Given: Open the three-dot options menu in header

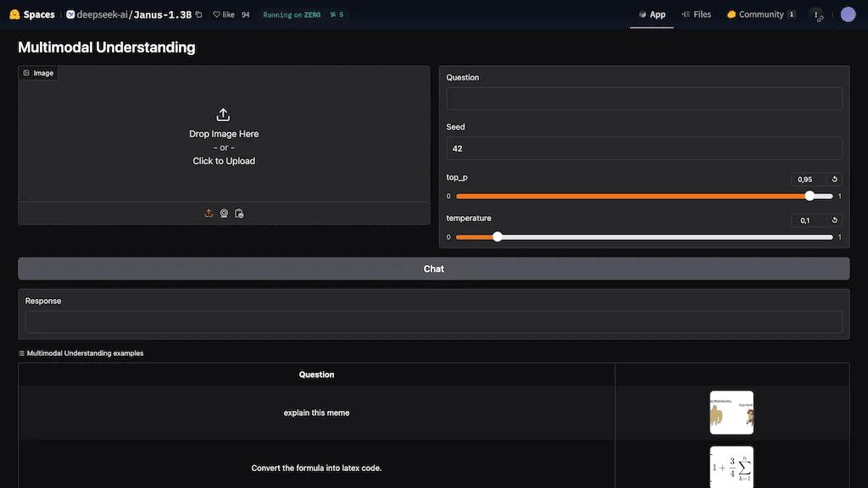Looking at the screenshot, I should pyautogui.click(x=816, y=15).
